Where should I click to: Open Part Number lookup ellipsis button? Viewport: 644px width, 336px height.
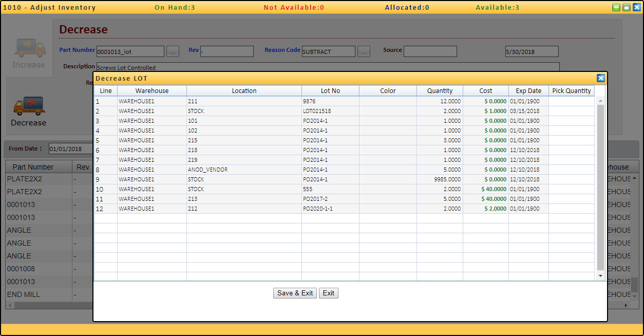[173, 51]
